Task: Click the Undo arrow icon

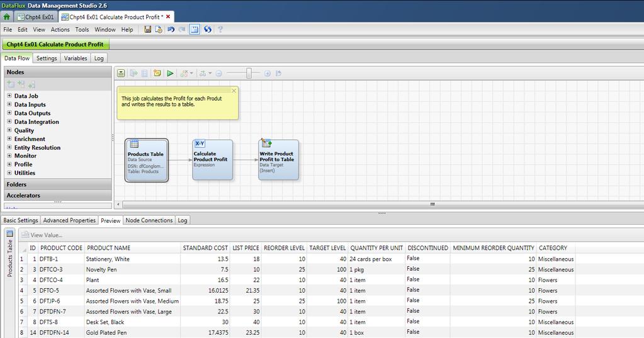Action: (x=171, y=29)
